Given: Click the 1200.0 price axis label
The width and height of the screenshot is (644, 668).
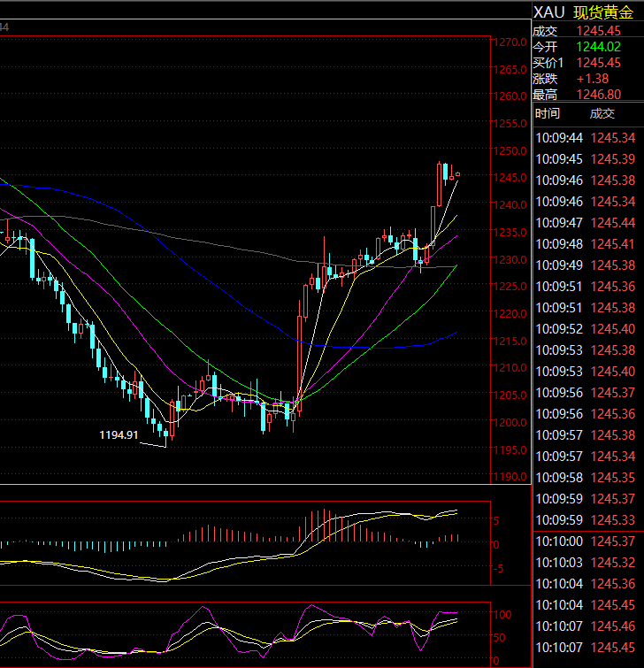Looking at the screenshot, I should pos(510,422).
